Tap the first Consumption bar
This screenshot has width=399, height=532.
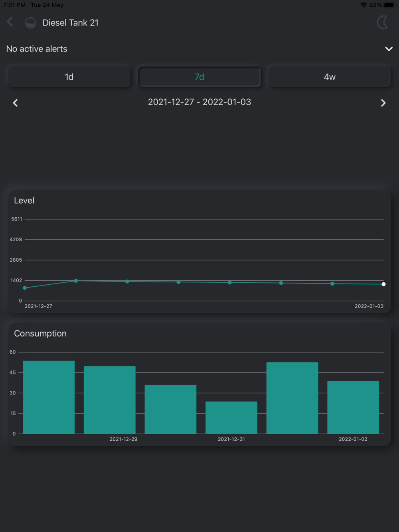49,397
